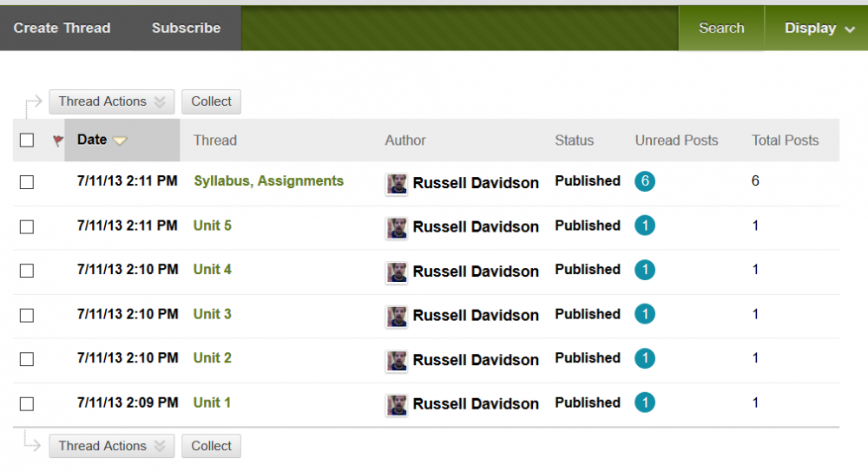Click Create Thread in the action bar

[62, 29]
